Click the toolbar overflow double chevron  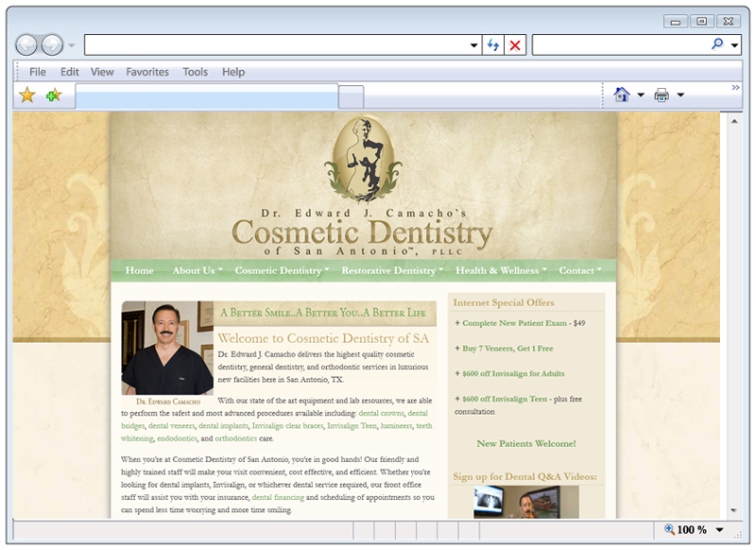[735, 87]
